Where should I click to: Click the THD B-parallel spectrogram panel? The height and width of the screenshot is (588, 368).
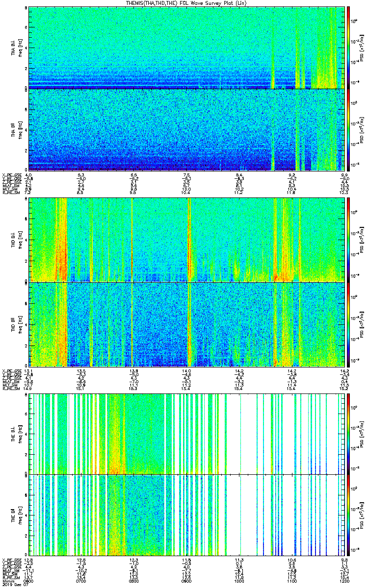pos(186,324)
